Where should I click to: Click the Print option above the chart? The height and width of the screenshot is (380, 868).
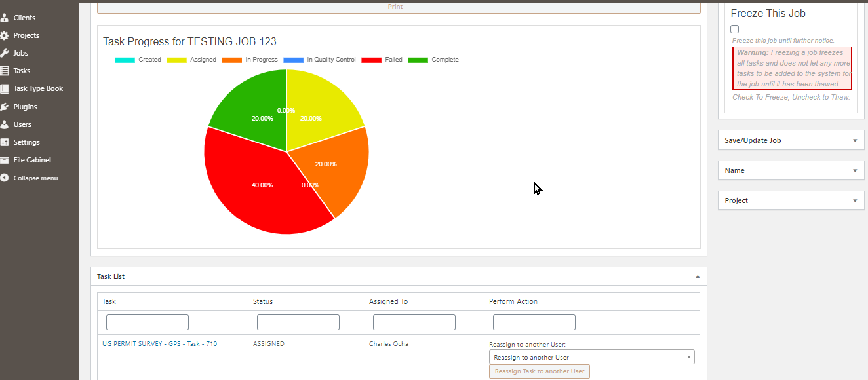click(395, 6)
